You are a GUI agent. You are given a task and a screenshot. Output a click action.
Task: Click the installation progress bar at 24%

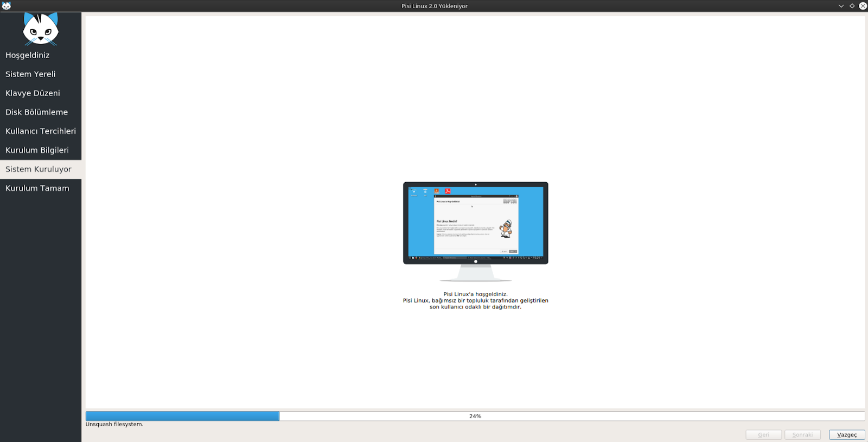pyautogui.click(x=475, y=416)
